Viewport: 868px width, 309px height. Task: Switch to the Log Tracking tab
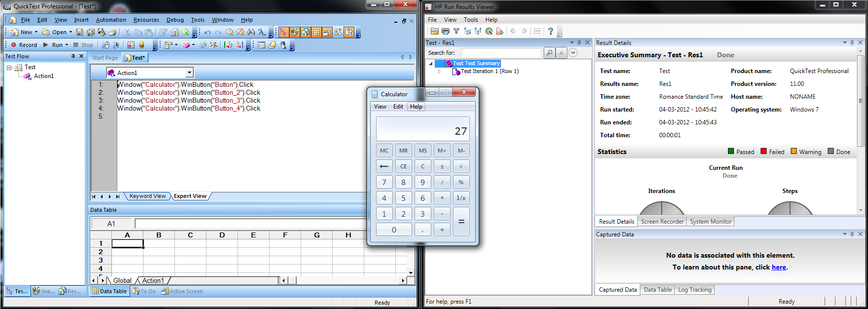coord(694,290)
